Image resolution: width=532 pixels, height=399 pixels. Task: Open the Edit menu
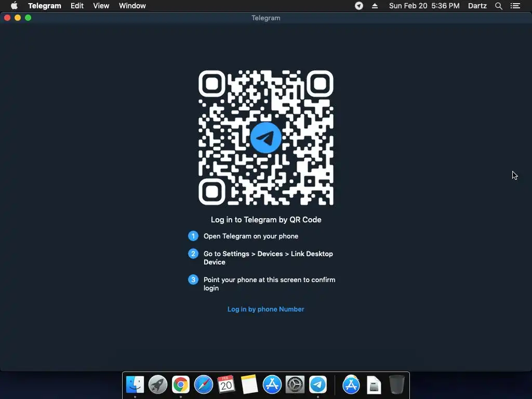click(x=77, y=6)
